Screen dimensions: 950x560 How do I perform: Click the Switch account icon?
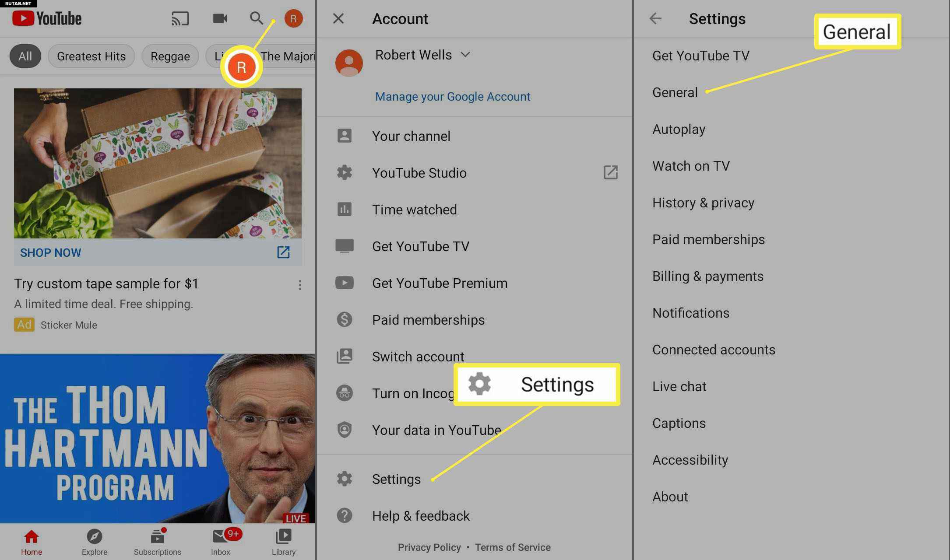345,356
